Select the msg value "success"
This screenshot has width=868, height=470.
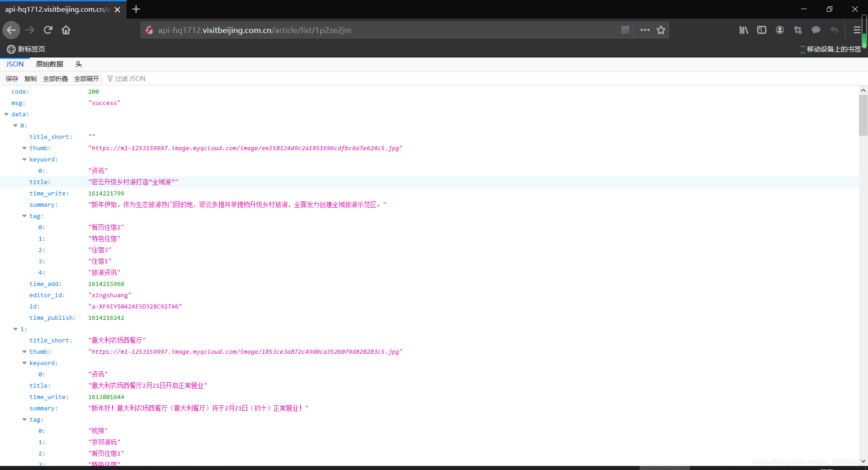point(104,103)
